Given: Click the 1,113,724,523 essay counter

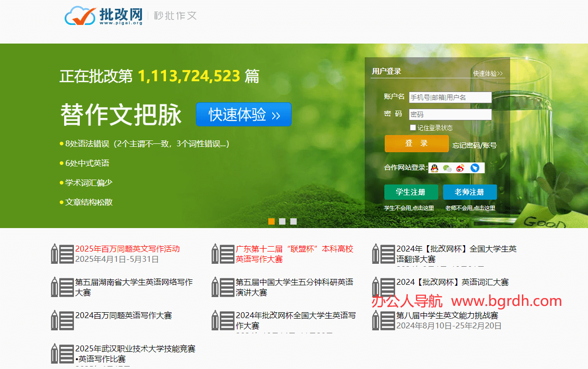Looking at the screenshot, I should [189, 76].
